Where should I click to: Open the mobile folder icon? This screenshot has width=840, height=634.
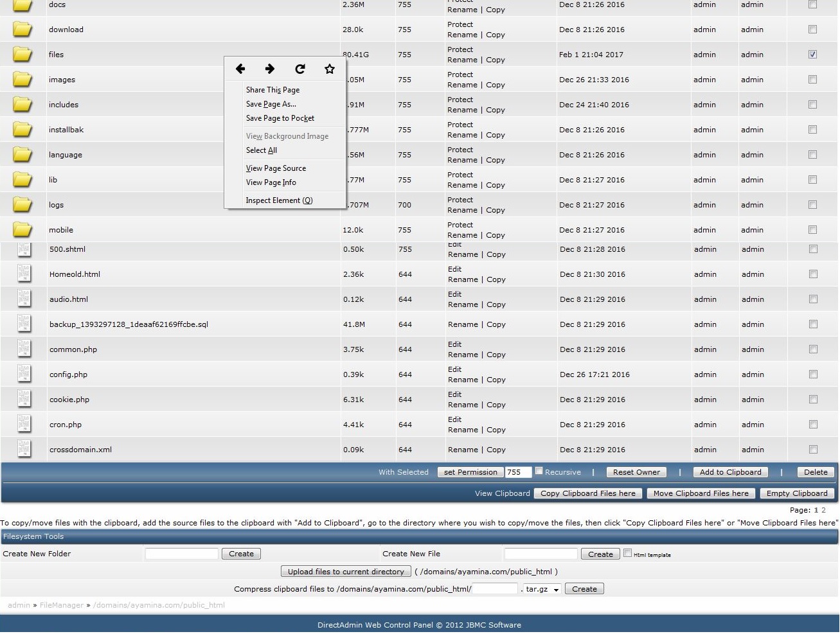(22, 229)
